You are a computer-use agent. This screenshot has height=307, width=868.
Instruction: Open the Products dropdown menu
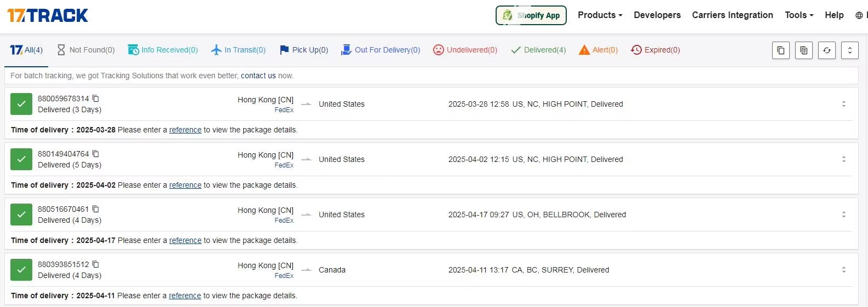(x=600, y=15)
